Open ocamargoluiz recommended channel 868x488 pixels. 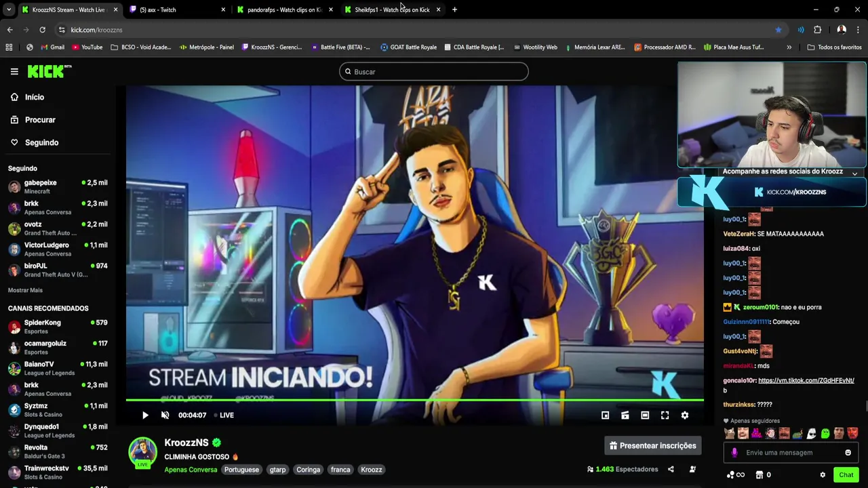click(x=58, y=348)
